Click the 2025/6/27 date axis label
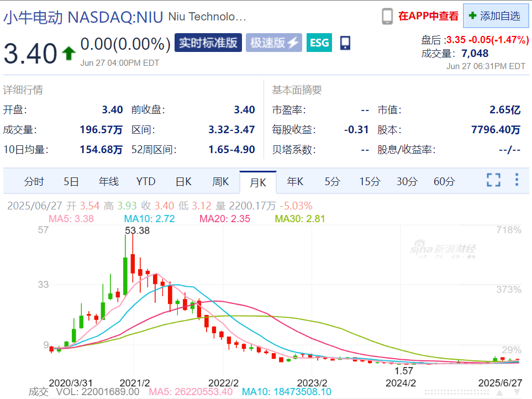The height and width of the screenshot is (399, 532). click(500, 383)
